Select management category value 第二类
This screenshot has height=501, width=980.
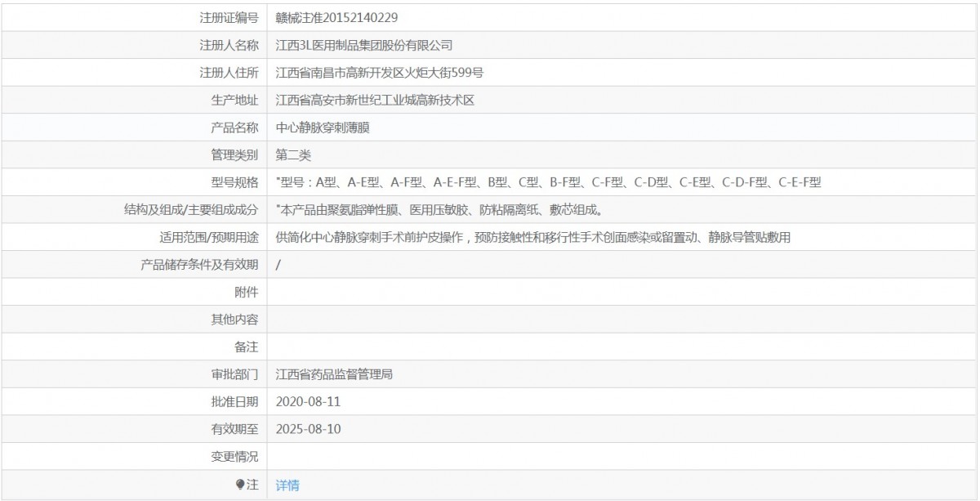[294, 154]
